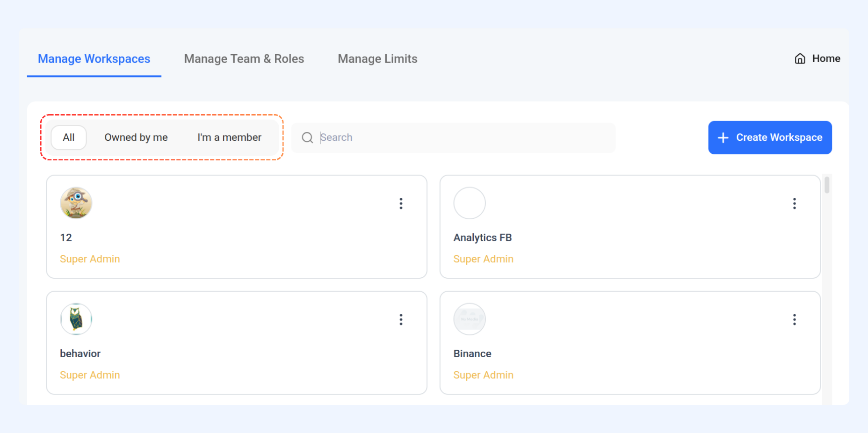Filter workspaces by I'm a member
This screenshot has width=868, height=433.
pos(229,137)
